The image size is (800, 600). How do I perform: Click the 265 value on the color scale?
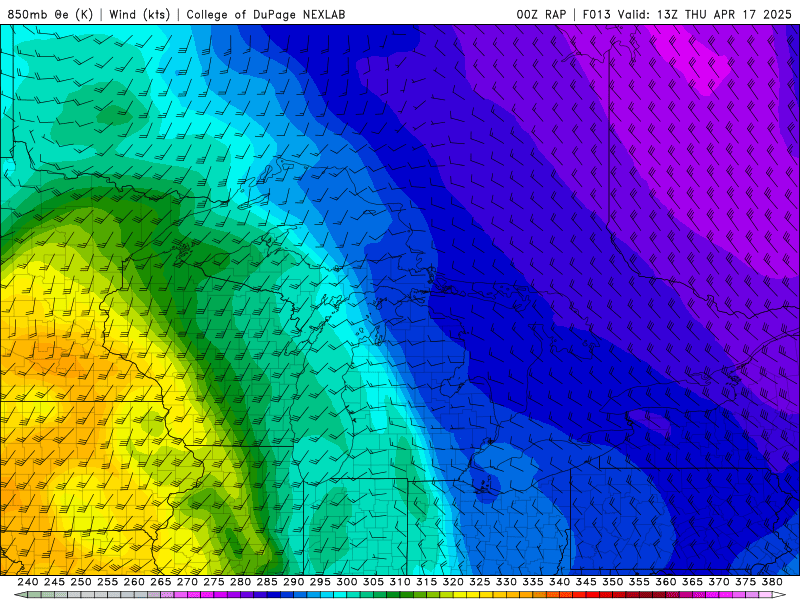[x=160, y=582]
